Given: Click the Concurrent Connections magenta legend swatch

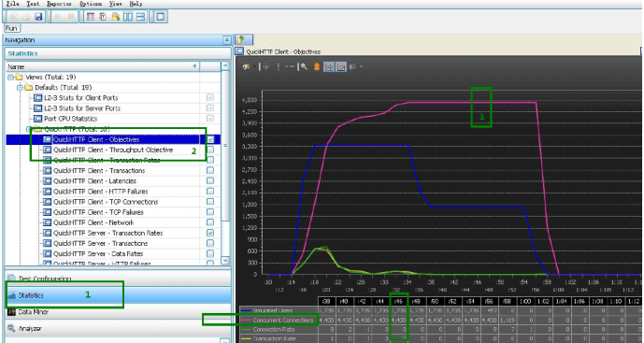Looking at the screenshot, I should point(246,320).
